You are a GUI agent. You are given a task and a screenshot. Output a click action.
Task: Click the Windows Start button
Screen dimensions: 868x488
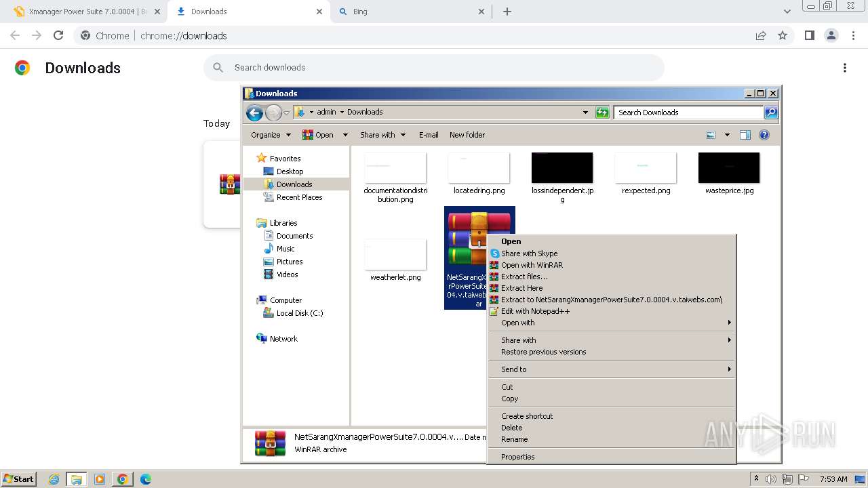tap(18, 479)
